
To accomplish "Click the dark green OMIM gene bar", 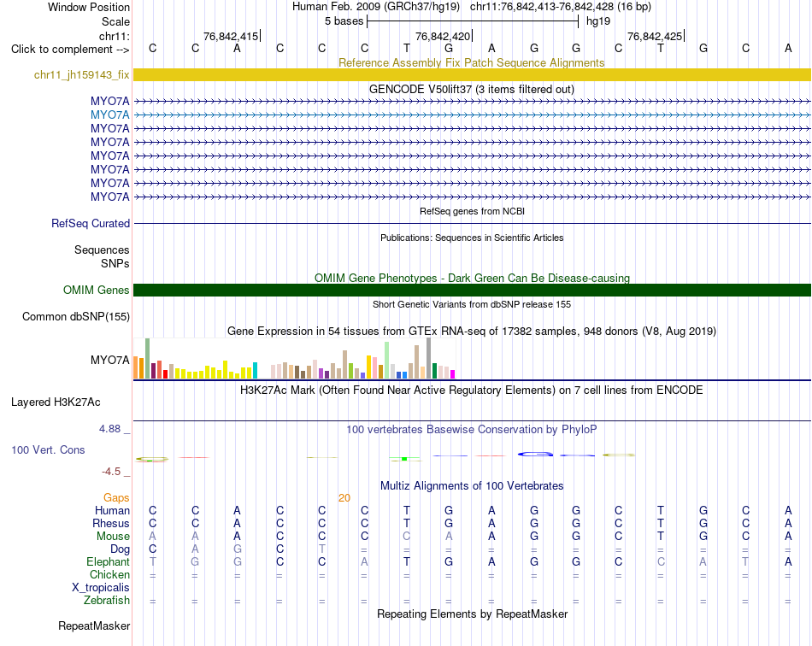I will tap(472, 290).
